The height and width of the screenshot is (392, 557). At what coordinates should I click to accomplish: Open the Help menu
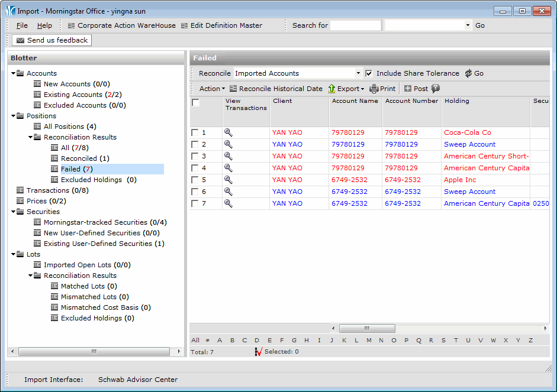point(44,25)
